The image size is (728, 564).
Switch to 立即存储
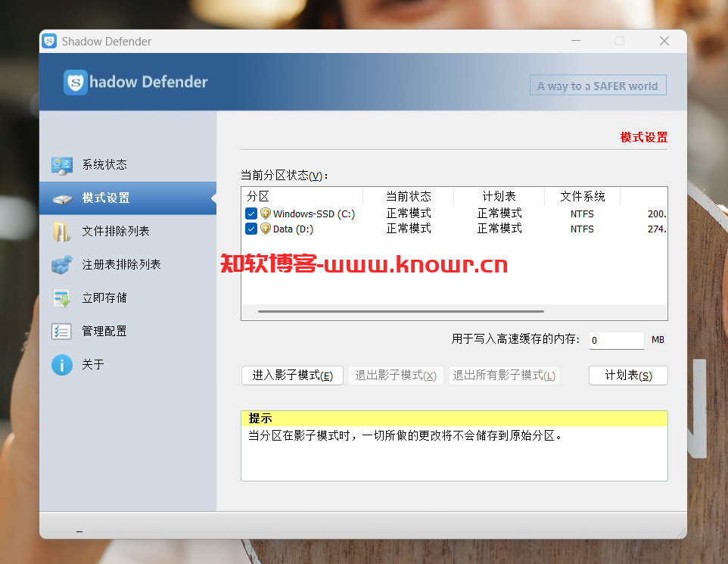128,298
